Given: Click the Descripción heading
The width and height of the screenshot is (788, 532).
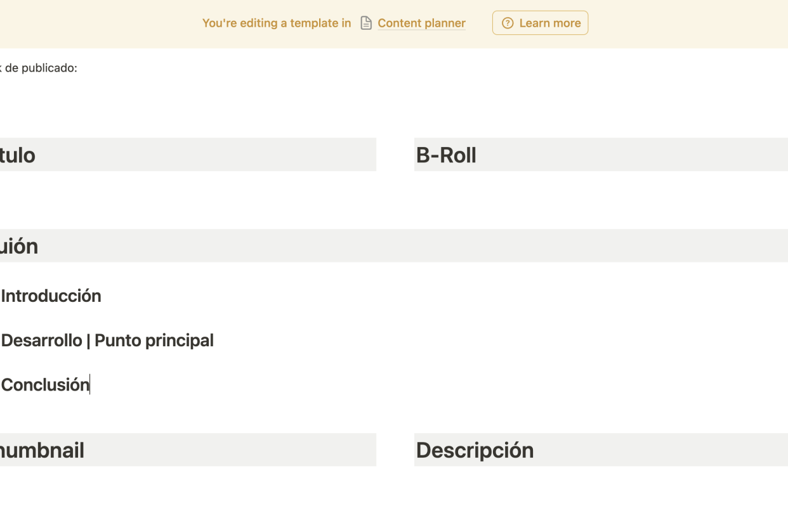Looking at the screenshot, I should 475,450.
